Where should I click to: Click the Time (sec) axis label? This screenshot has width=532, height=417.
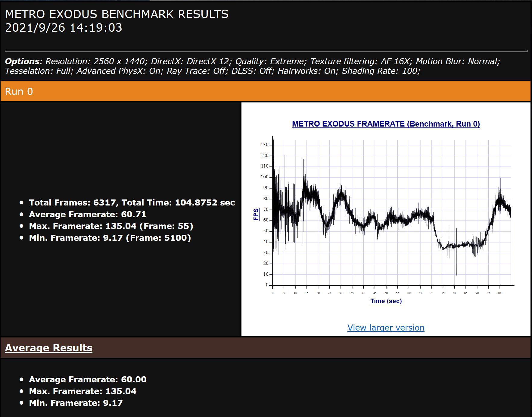386,301
